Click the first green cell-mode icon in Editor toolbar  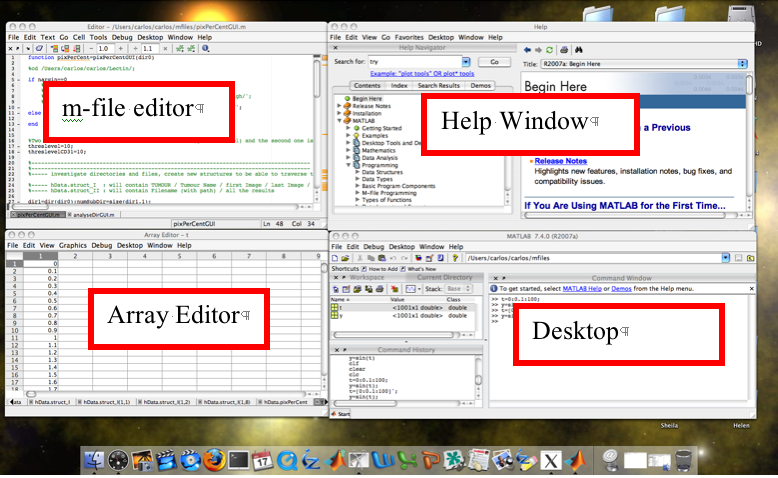(x=180, y=49)
